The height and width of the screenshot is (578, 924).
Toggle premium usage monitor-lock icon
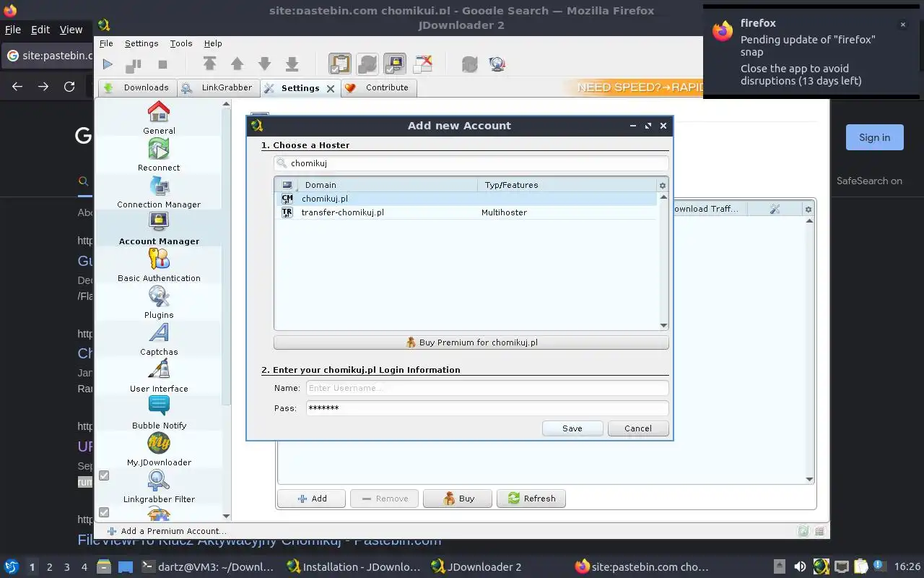click(x=395, y=64)
